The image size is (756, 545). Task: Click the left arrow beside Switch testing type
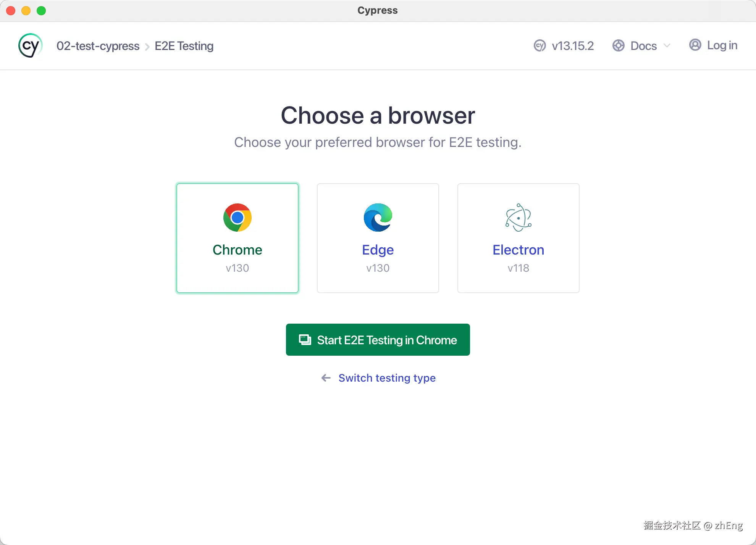326,378
